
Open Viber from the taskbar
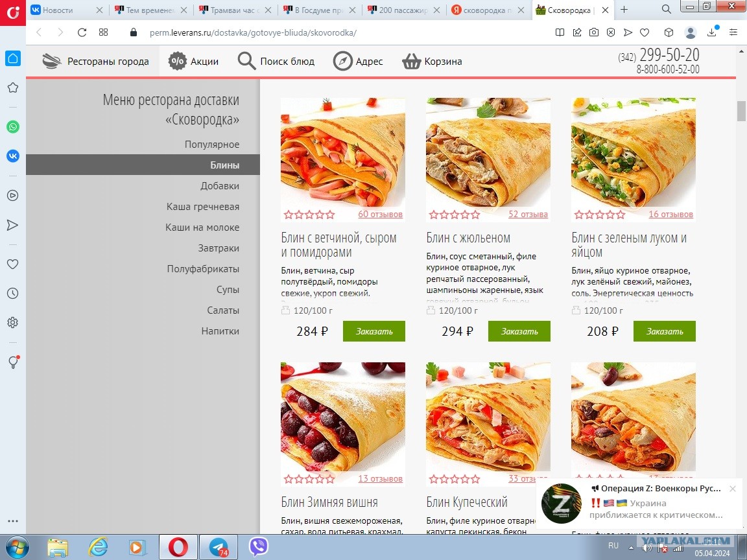[x=259, y=547]
